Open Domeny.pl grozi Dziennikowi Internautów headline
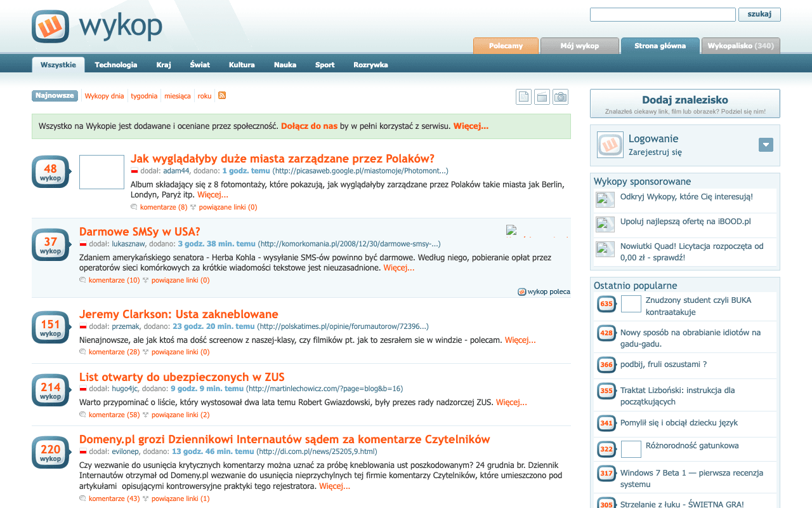Screen dimensions: 812x508 [x=285, y=439]
